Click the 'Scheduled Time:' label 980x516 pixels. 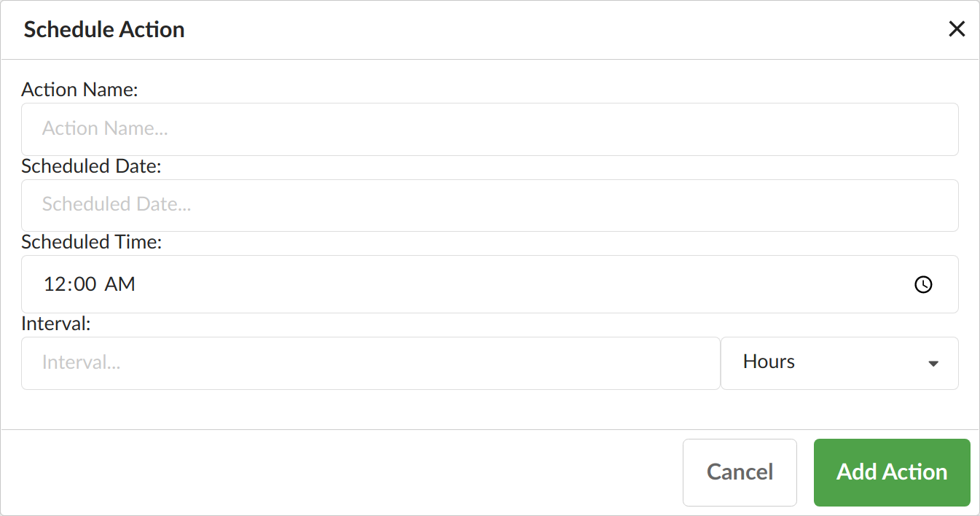pos(91,242)
